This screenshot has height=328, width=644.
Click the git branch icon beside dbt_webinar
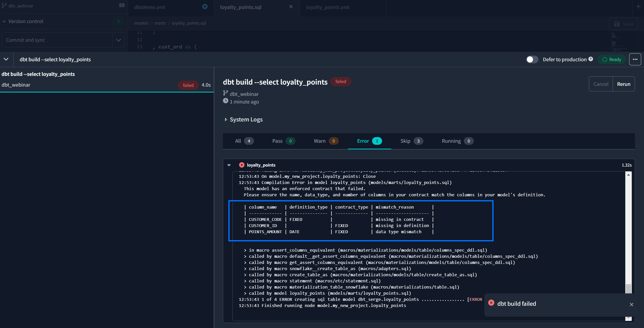4,6
